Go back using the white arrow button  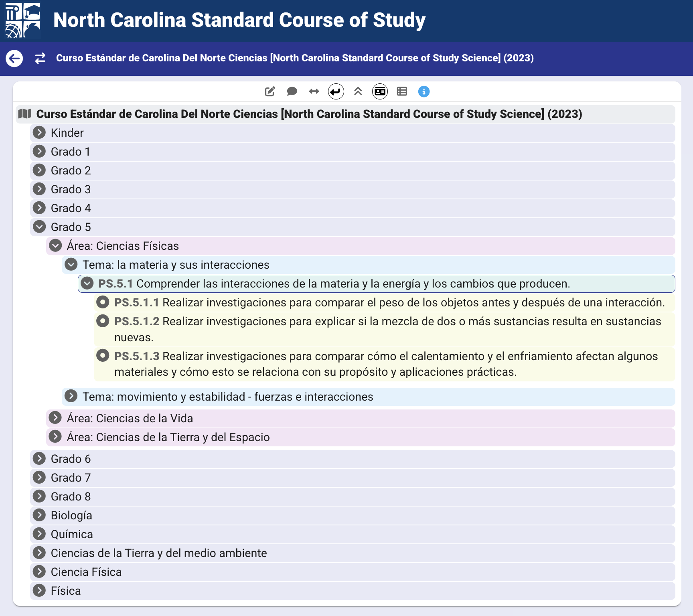coord(14,59)
